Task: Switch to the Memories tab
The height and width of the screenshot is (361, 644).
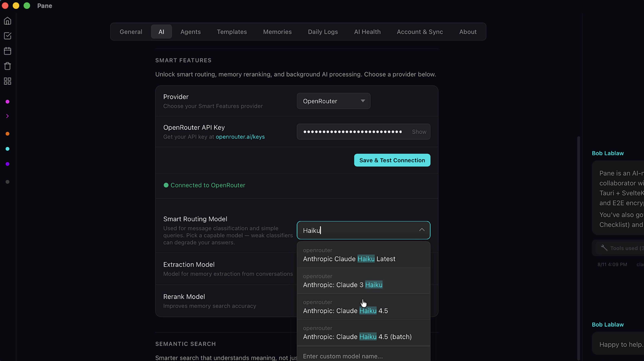Action: pos(277,32)
